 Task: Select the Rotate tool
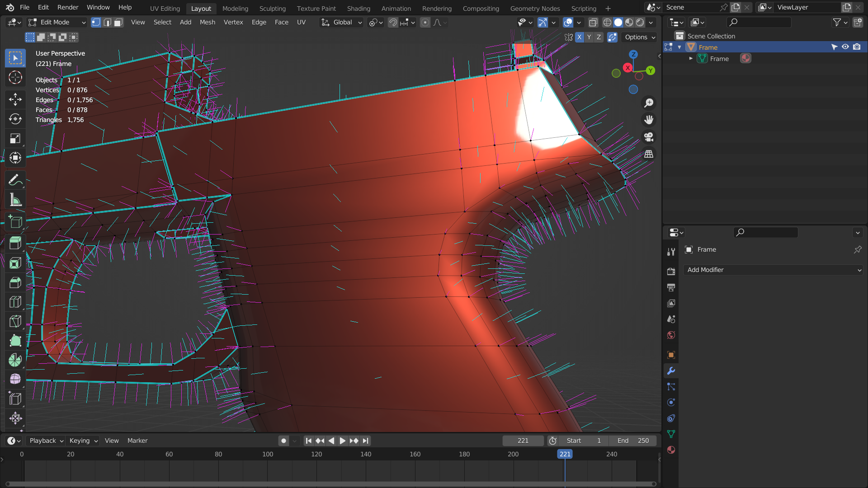15,119
